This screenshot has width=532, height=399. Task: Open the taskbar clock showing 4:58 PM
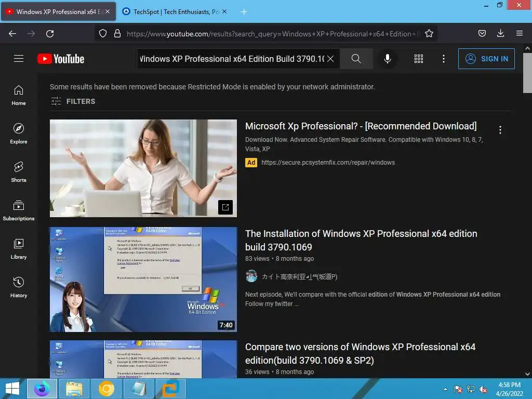coord(509,389)
